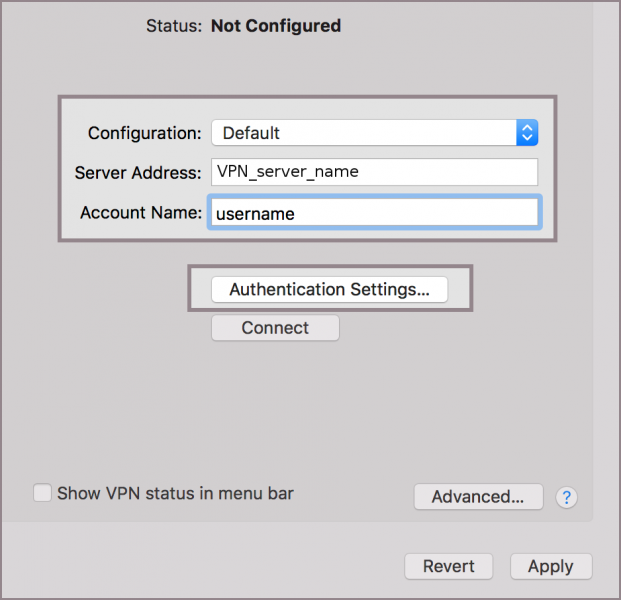Click the help question mark button
621x600 pixels.
[567, 497]
